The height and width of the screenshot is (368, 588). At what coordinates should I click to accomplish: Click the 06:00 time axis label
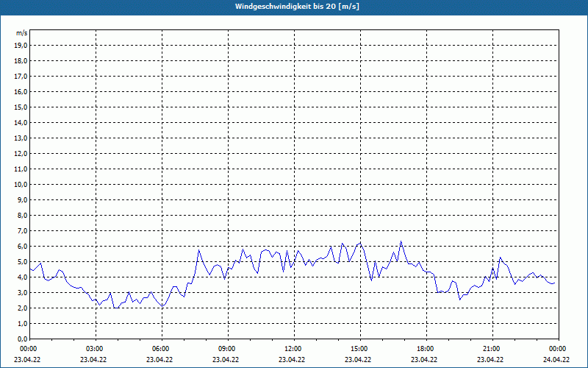tap(161, 349)
